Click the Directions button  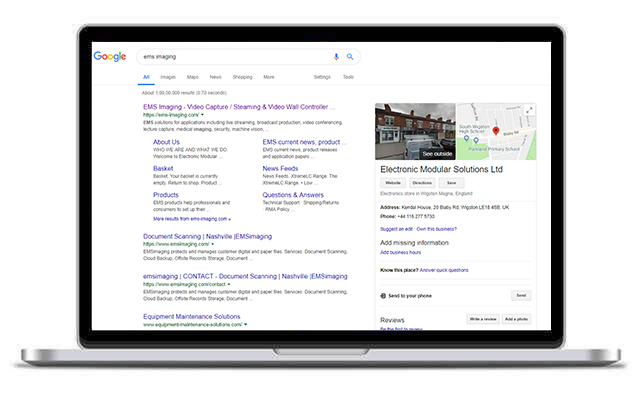click(x=422, y=183)
